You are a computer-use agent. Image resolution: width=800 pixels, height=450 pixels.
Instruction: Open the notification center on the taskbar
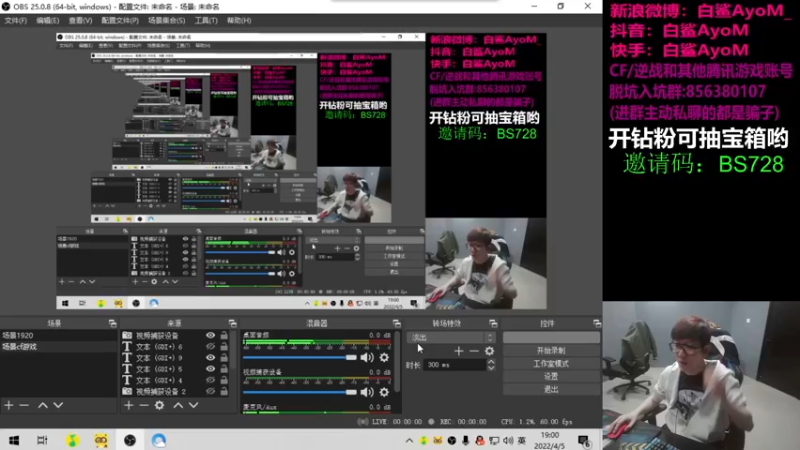point(584,441)
